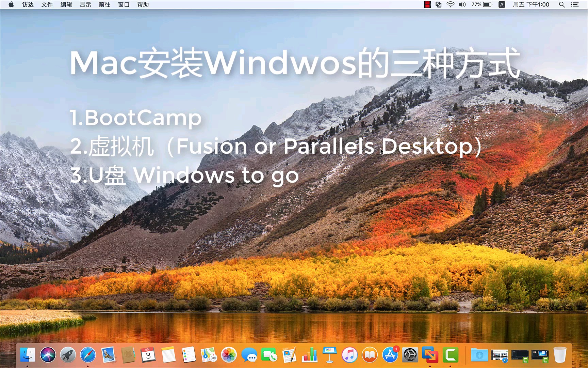
Task: Open Pages document icon in dock
Action: pyautogui.click(x=289, y=355)
